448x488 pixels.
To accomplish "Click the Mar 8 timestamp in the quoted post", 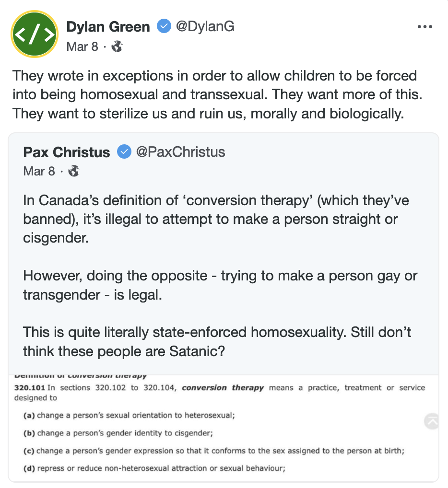I will [x=39, y=171].
